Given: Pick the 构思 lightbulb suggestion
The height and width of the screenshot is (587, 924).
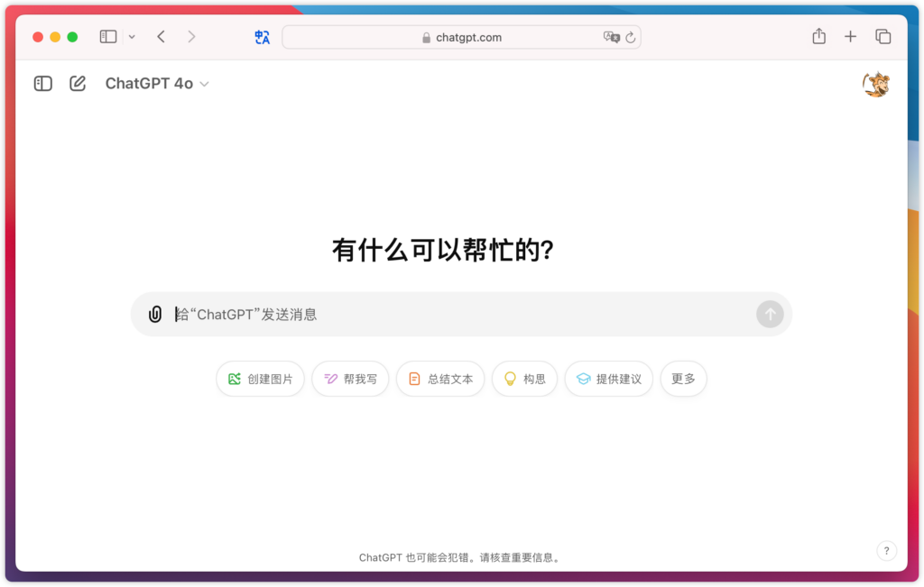Looking at the screenshot, I should [x=524, y=379].
